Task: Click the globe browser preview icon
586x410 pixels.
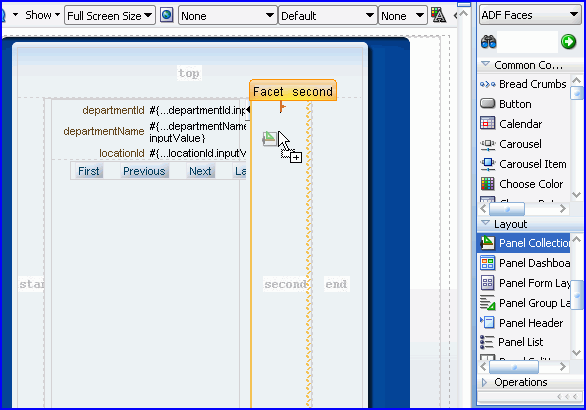Action: (x=167, y=15)
